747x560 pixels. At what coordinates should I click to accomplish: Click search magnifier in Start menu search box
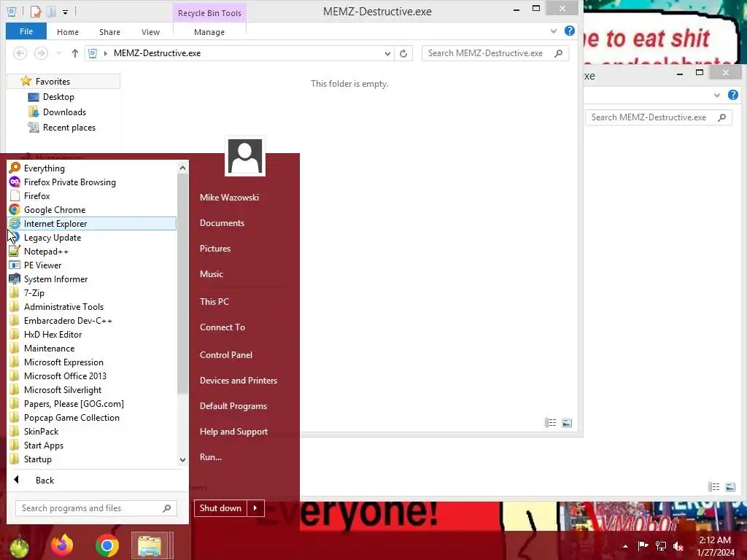pyautogui.click(x=167, y=508)
